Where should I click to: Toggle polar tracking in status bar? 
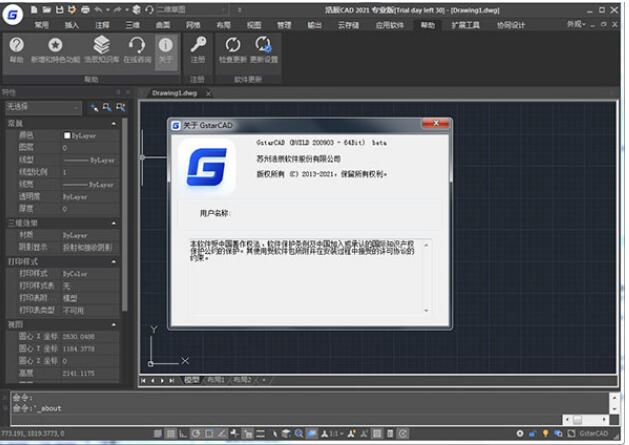click(196, 433)
